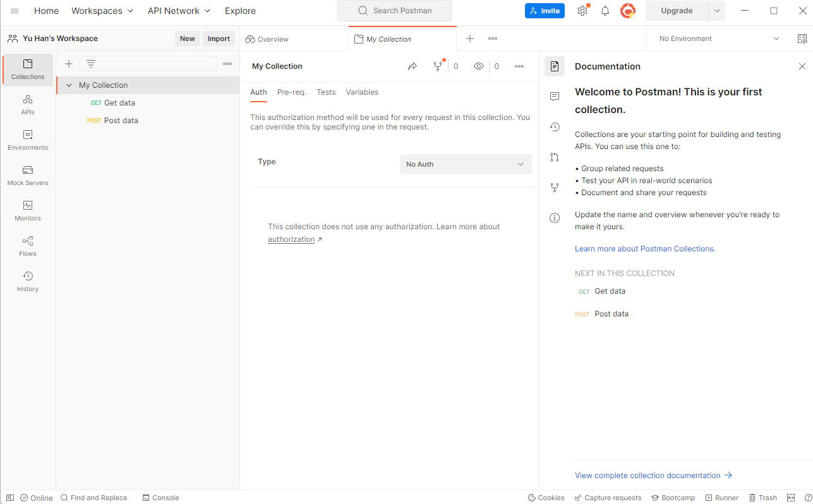
Task: Open the tab options three-dot menu
Action: [x=493, y=39]
